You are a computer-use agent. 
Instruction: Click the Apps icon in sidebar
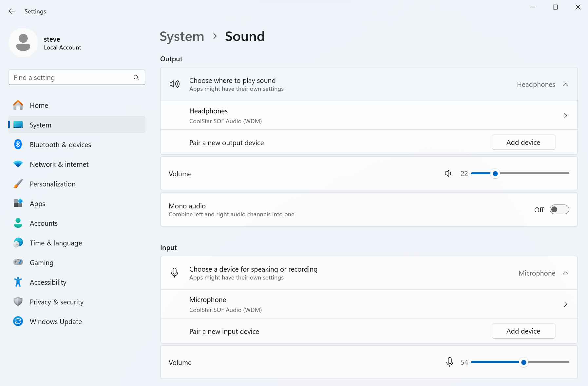(18, 203)
